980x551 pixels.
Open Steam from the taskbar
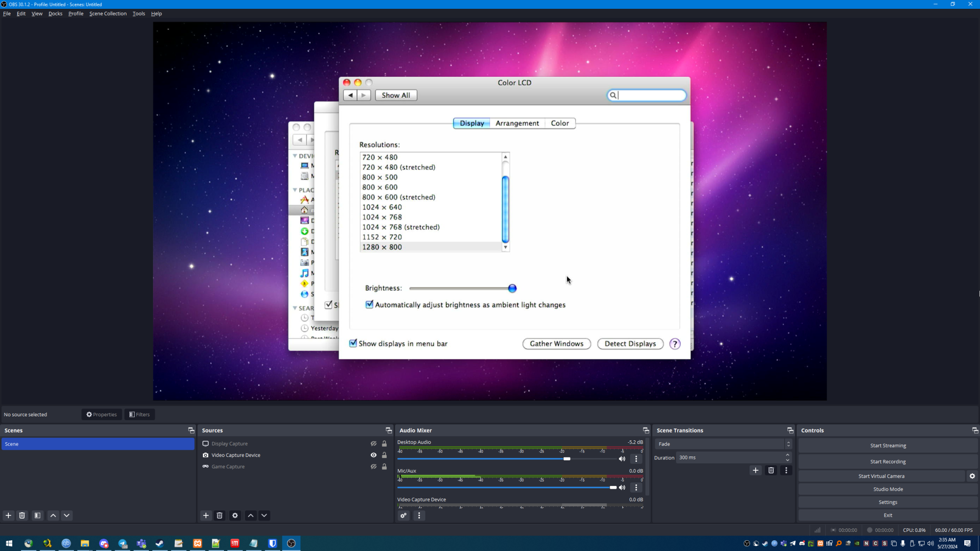pos(160,543)
